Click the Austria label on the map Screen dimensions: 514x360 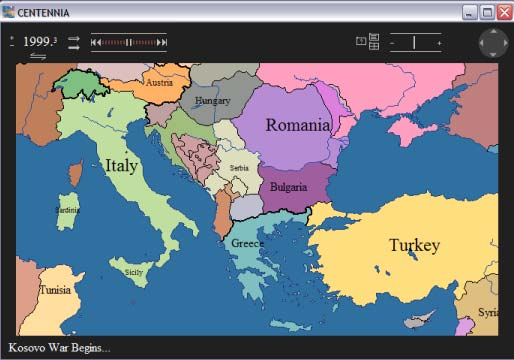(x=159, y=82)
